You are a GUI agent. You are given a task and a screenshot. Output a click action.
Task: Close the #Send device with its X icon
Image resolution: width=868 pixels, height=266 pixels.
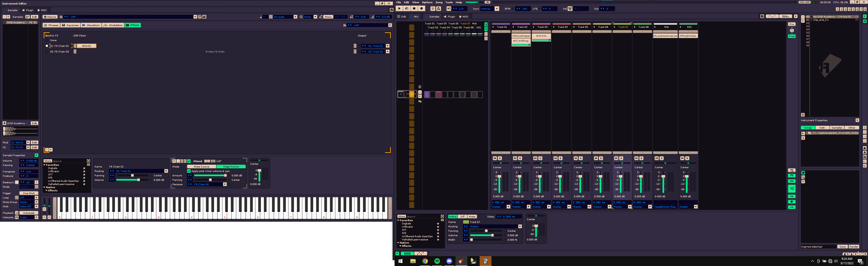pyautogui.click(x=174, y=161)
